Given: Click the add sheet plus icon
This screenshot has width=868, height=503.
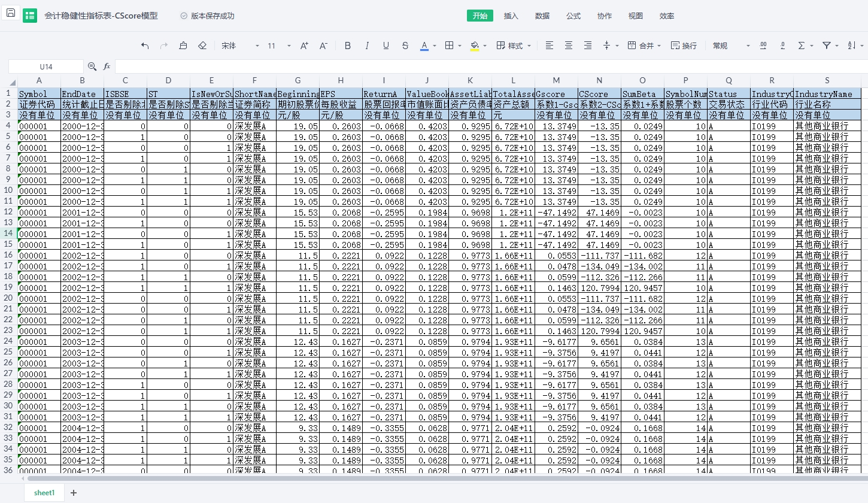Looking at the screenshot, I should (74, 493).
